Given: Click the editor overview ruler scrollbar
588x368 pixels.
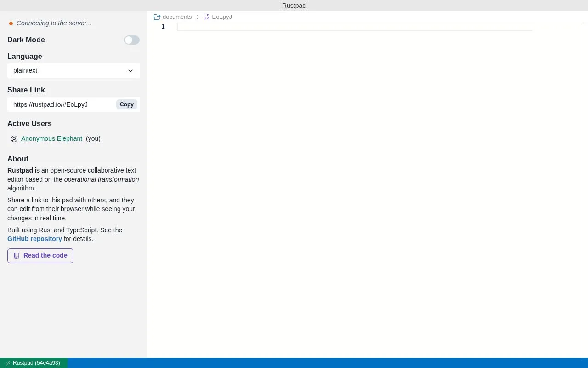Looking at the screenshot, I should (585, 190).
